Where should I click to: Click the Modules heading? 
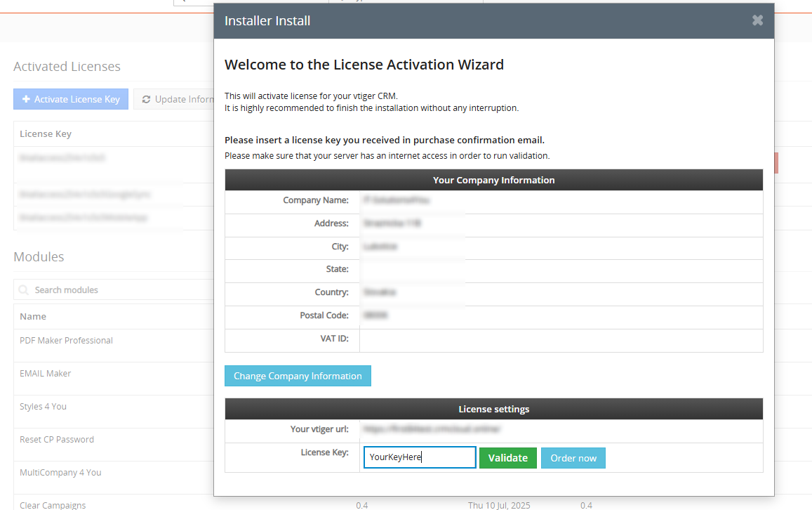(39, 256)
